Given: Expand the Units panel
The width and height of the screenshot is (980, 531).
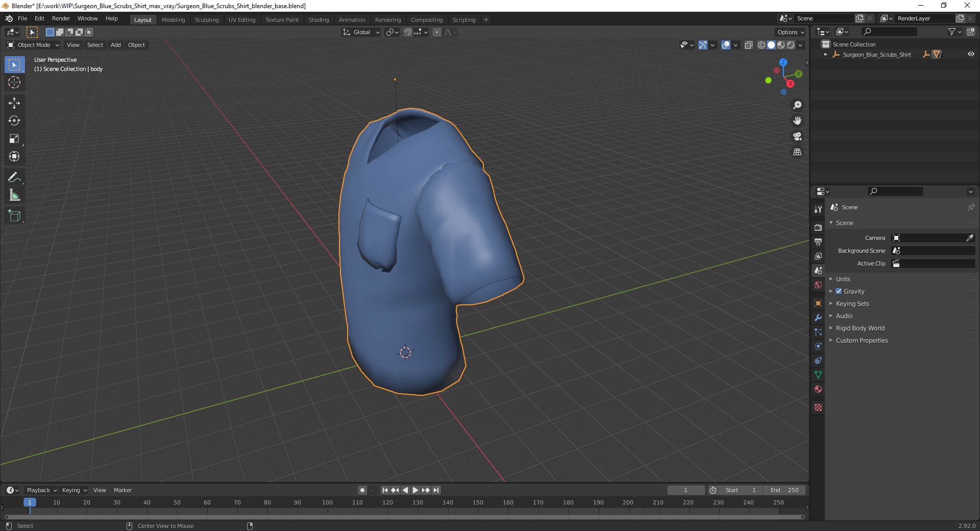Looking at the screenshot, I should pos(843,279).
